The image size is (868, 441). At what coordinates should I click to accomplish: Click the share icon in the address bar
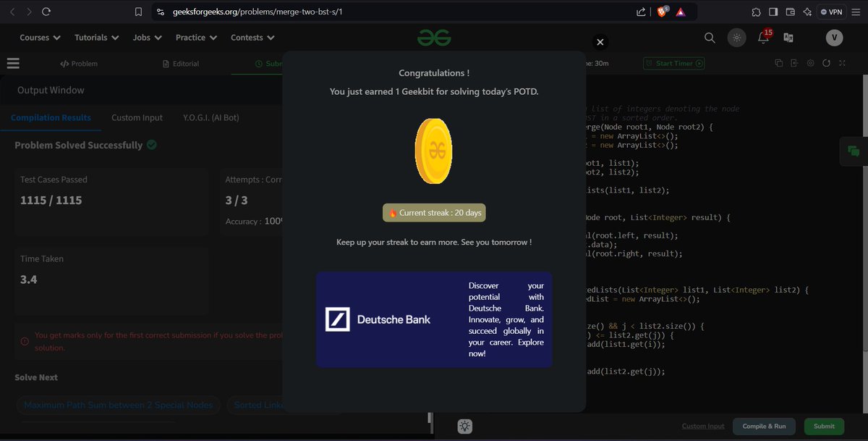(x=641, y=12)
